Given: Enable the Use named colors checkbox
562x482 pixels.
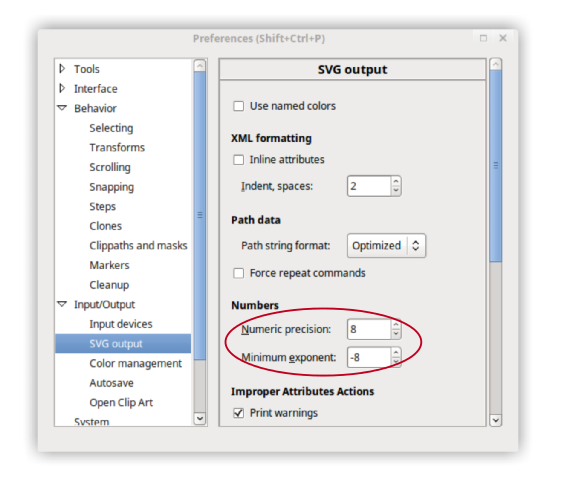Looking at the screenshot, I should click(x=239, y=106).
